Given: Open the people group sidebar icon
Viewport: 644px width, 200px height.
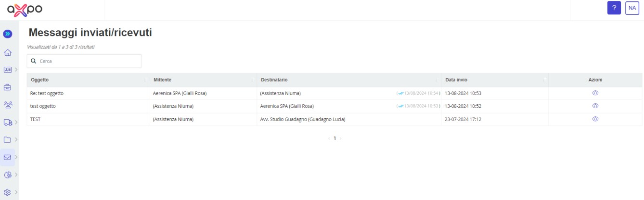Looking at the screenshot, I should click(x=8, y=104).
